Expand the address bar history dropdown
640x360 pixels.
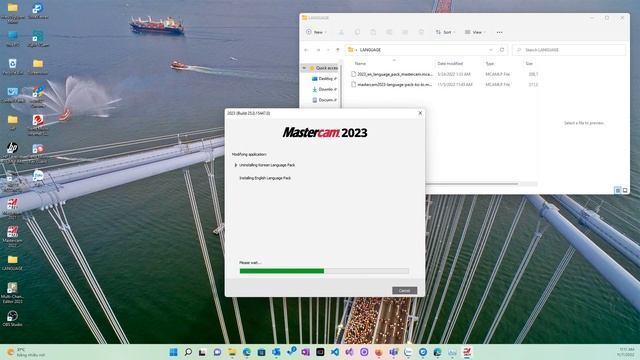point(491,50)
